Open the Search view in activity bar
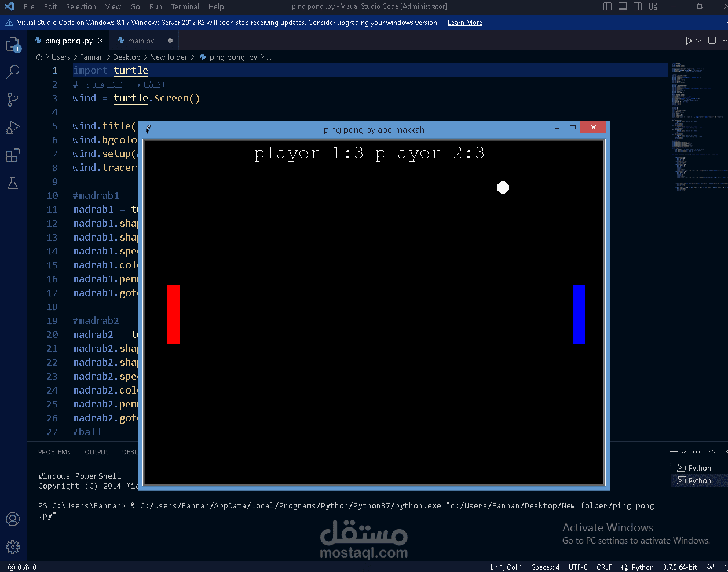Viewport: 728px width, 572px height. 13,72
